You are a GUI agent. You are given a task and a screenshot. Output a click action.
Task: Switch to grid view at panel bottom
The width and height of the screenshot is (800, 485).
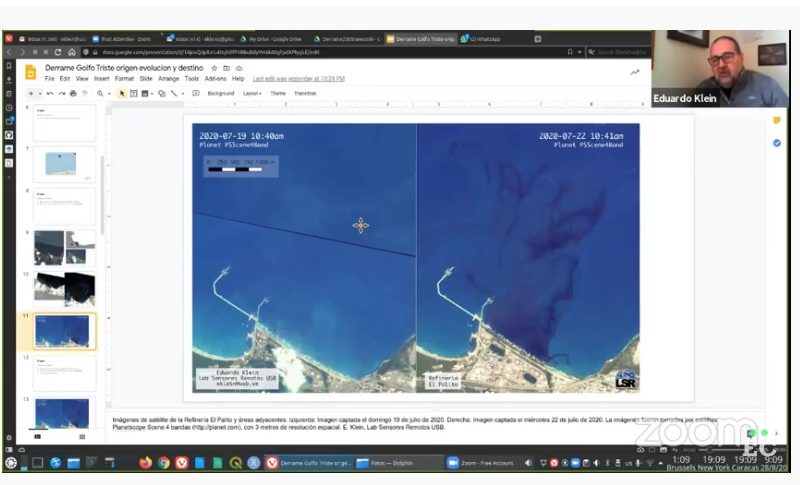[82, 437]
